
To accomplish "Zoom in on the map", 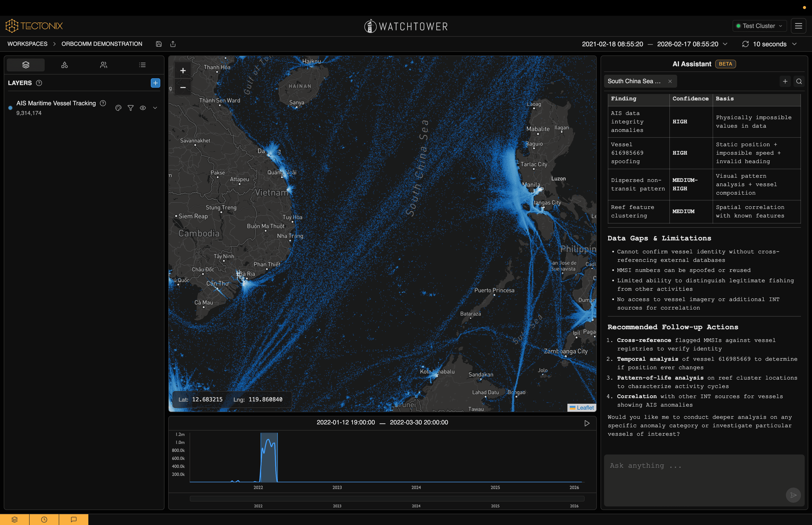I will 183,71.
